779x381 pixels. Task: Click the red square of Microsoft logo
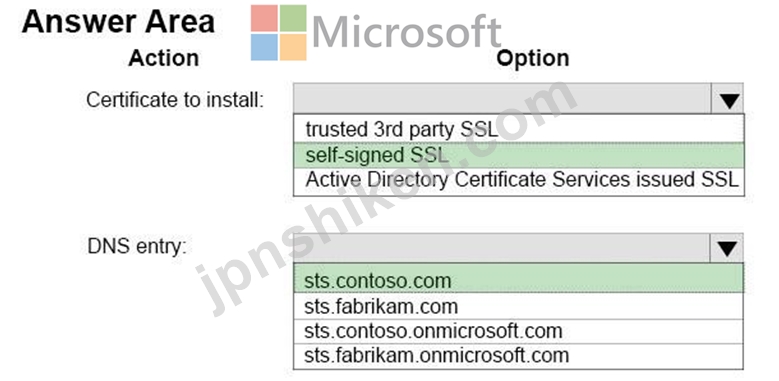point(264,18)
